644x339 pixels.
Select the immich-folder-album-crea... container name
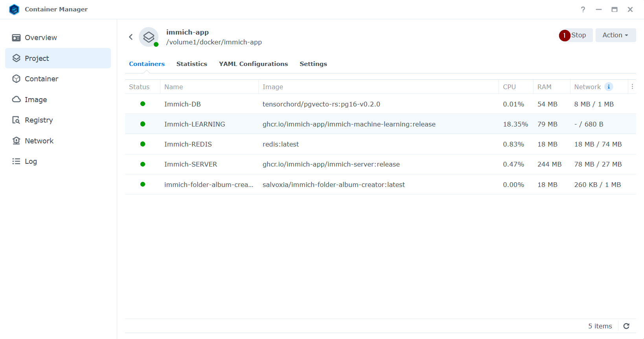pos(209,185)
